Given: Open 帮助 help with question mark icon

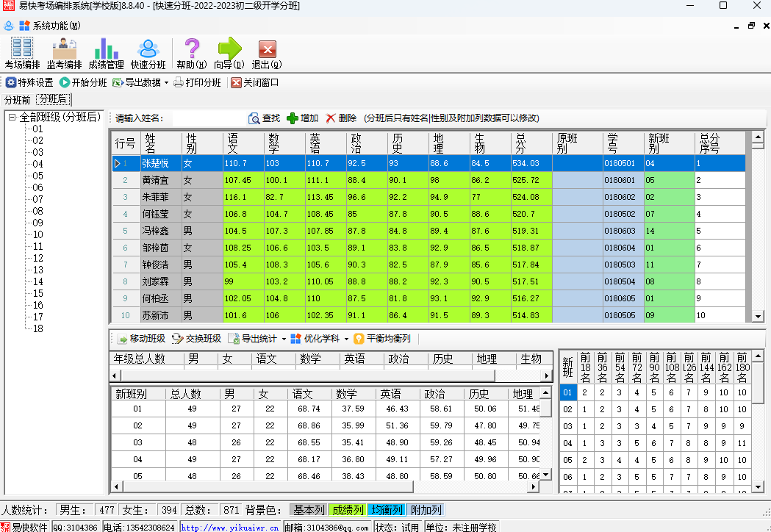Looking at the screenshot, I should pos(191,53).
